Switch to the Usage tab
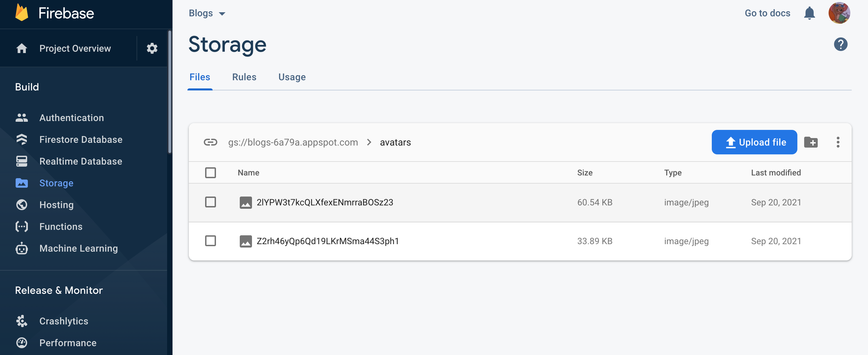Screen dimensions: 868x355 click(x=292, y=77)
